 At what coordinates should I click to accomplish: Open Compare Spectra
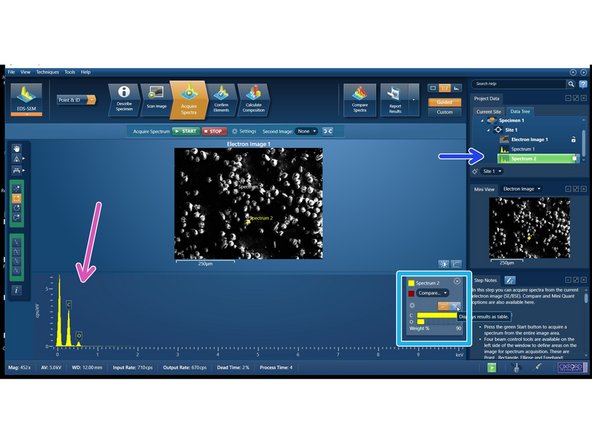(359, 100)
